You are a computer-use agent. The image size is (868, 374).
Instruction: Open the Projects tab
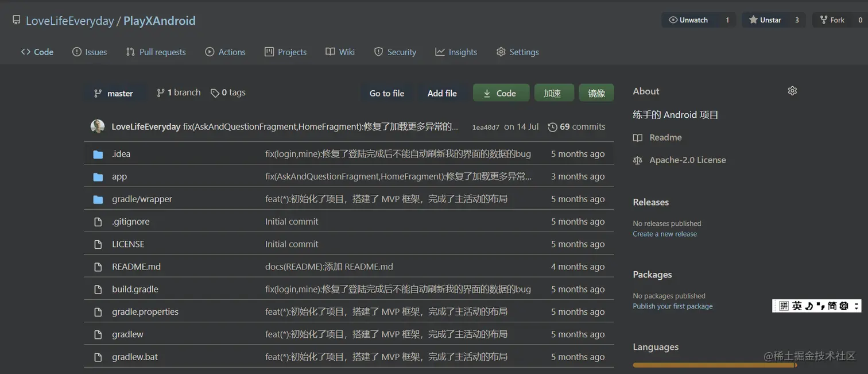pos(285,52)
